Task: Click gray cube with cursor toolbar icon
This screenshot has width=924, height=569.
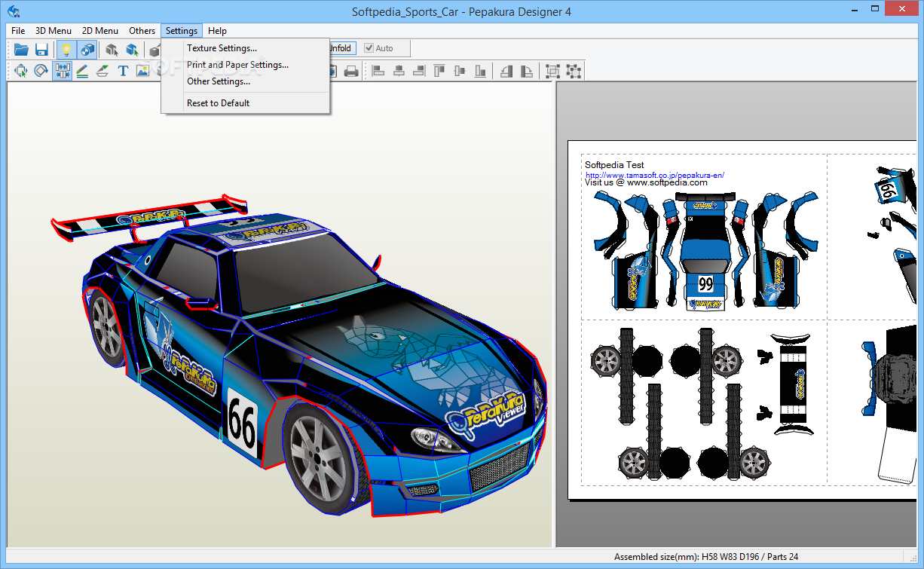Action: (x=112, y=50)
